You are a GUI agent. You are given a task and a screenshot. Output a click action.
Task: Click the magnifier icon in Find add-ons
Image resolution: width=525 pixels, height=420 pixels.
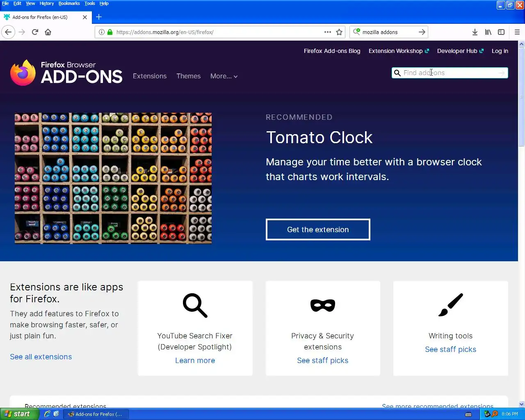pyautogui.click(x=397, y=73)
